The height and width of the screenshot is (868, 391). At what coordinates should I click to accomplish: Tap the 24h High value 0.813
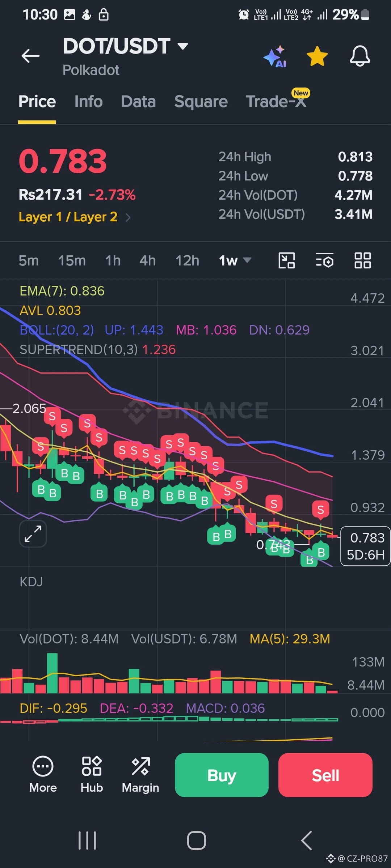point(355,157)
